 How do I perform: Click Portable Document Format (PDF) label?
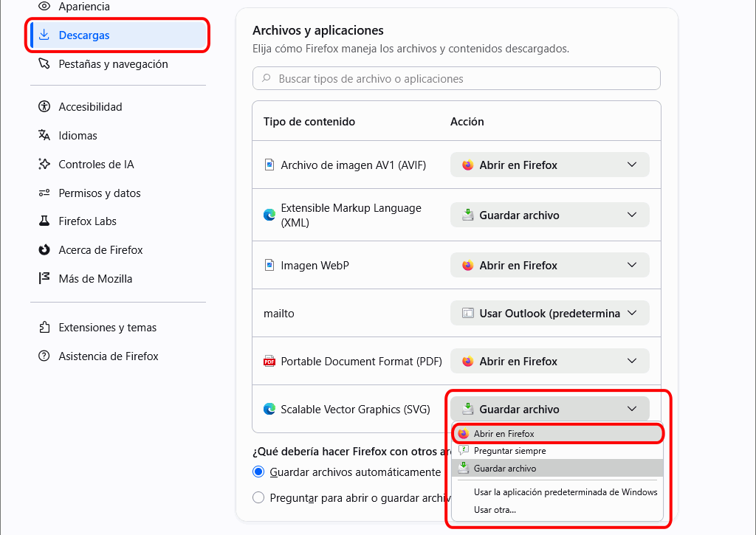click(x=362, y=361)
